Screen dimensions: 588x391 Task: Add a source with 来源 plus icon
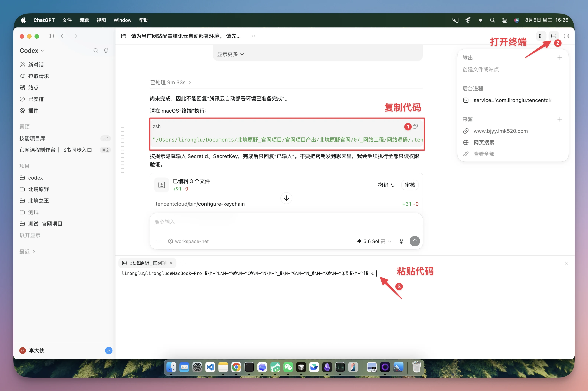tap(560, 119)
